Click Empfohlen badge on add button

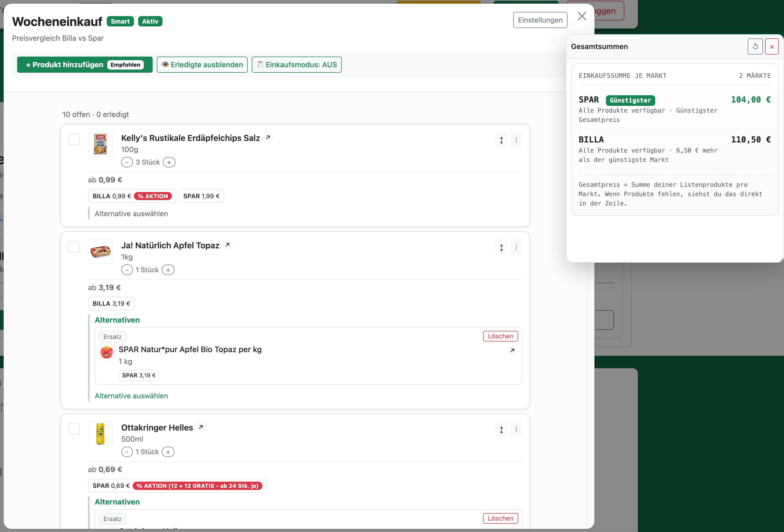125,65
